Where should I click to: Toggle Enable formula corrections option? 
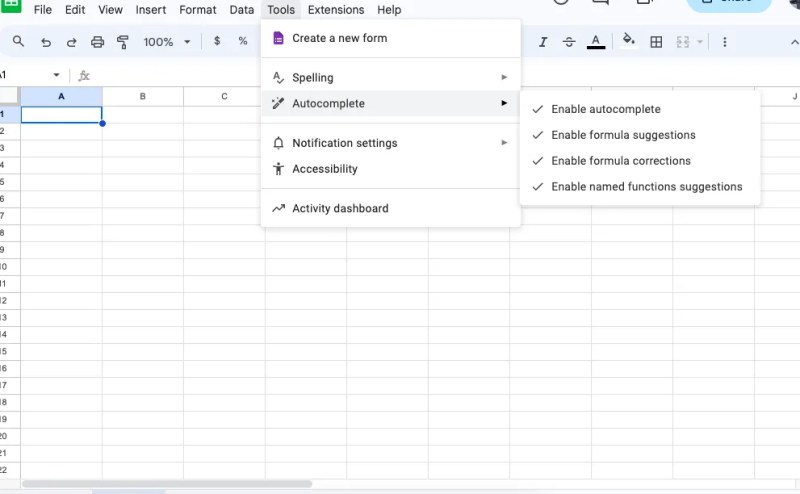point(640,161)
